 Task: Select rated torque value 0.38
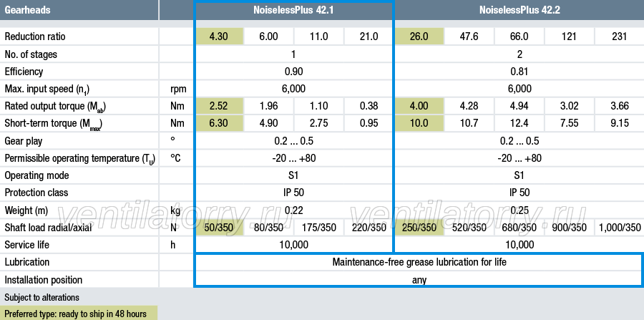pyautogui.click(x=369, y=106)
